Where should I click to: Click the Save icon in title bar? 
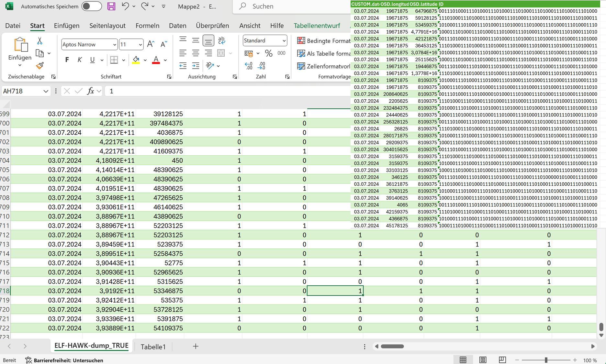pyautogui.click(x=111, y=6)
